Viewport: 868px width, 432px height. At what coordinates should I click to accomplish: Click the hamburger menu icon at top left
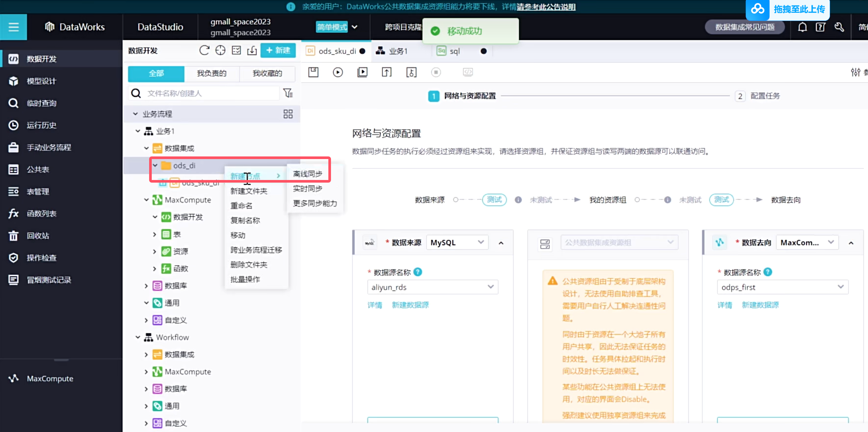[13, 27]
